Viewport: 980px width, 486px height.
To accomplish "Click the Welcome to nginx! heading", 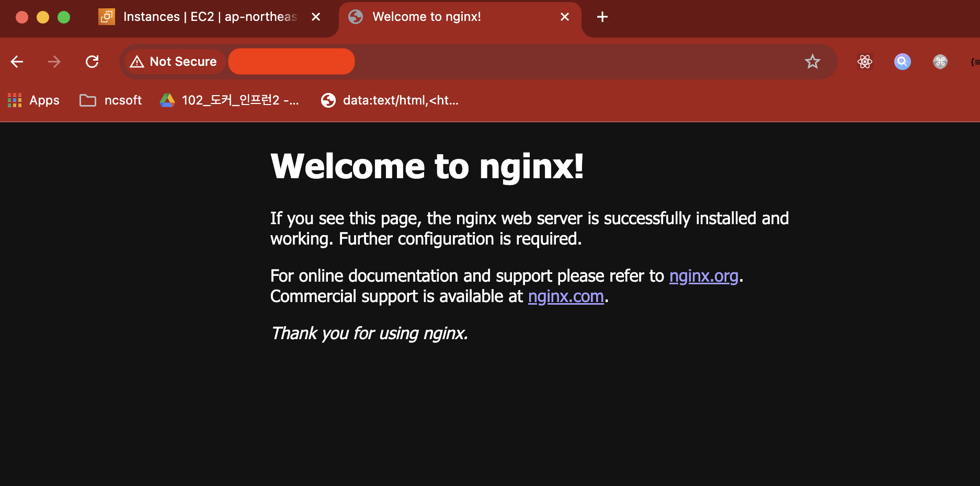I will (427, 166).
